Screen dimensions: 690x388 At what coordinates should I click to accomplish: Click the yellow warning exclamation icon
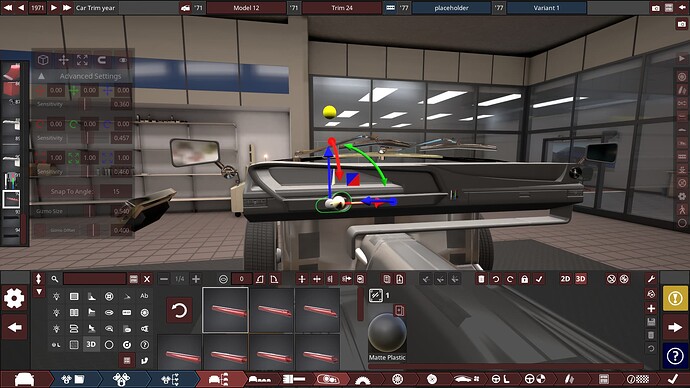coord(675,298)
